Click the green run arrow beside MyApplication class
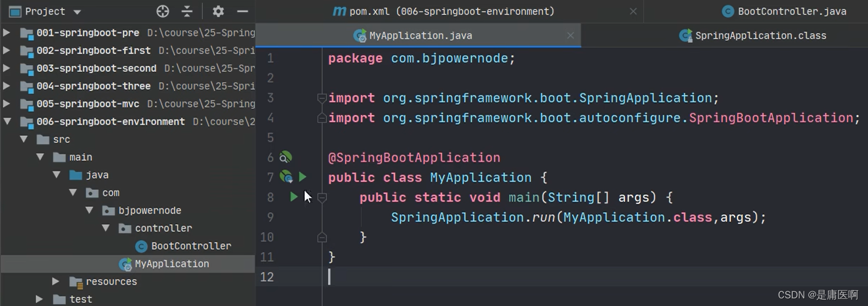868x306 pixels. click(302, 177)
